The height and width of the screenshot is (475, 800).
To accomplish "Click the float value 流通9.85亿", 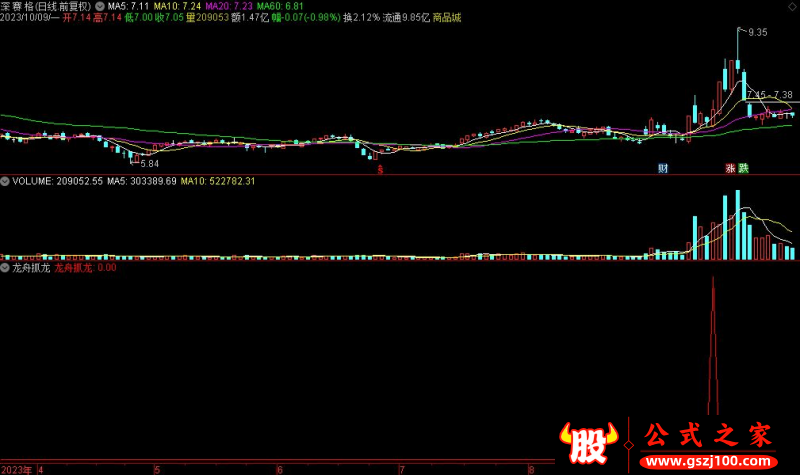I will click(x=406, y=18).
